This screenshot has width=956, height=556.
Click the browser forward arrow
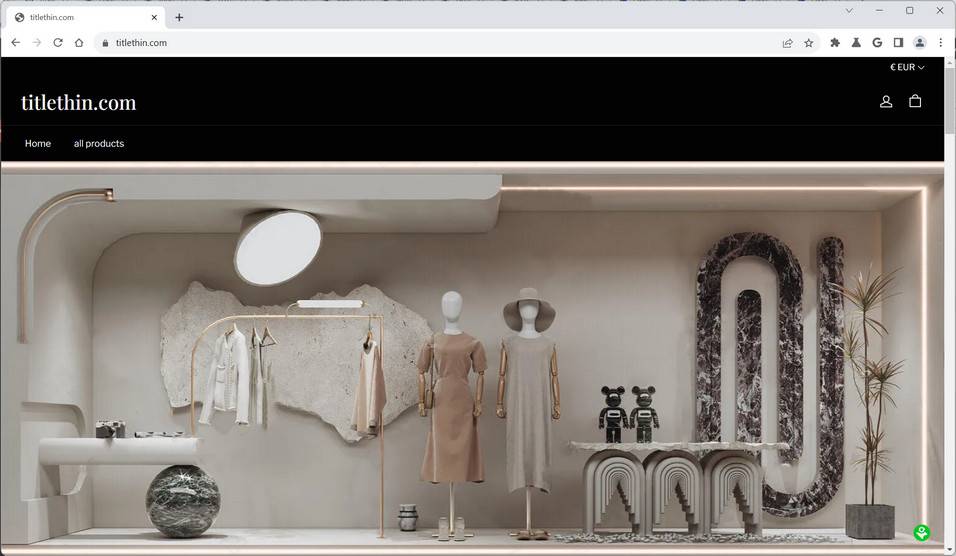[x=37, y=43]
